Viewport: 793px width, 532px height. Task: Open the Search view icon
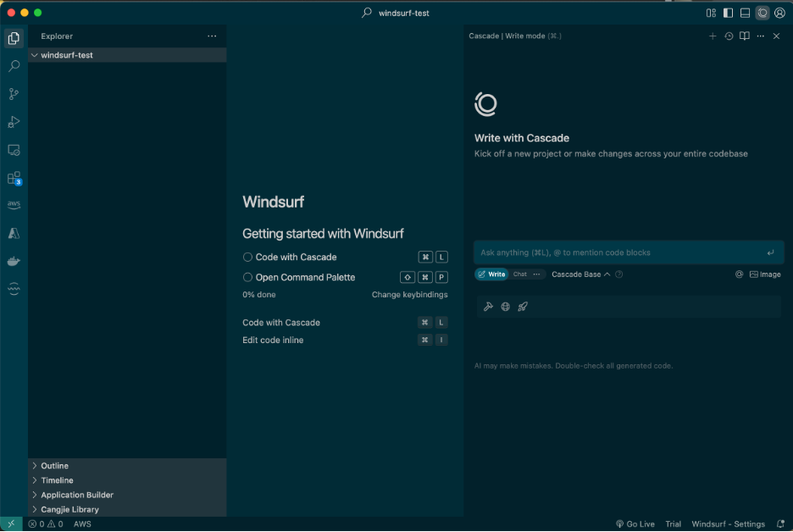14,66
